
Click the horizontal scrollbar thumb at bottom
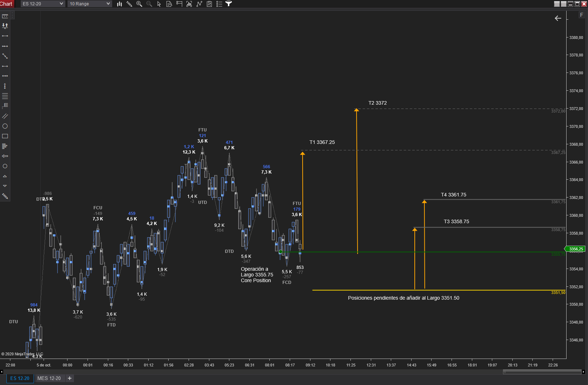point(542,372)
